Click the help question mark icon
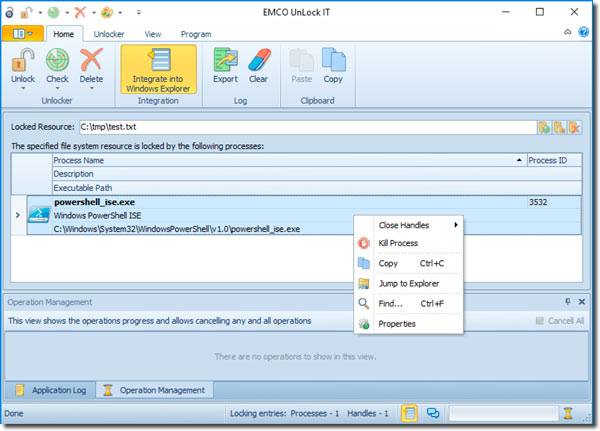This screenshot has width=600, height=431. (x=584, y=32)
